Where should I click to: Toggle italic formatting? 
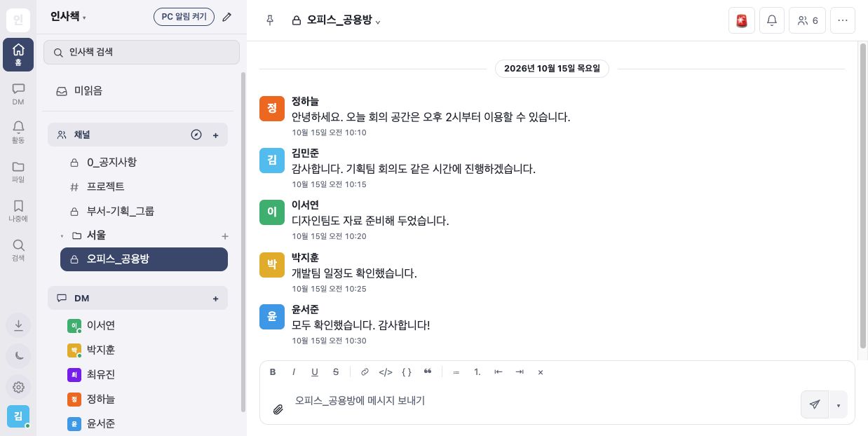(294, 372)
